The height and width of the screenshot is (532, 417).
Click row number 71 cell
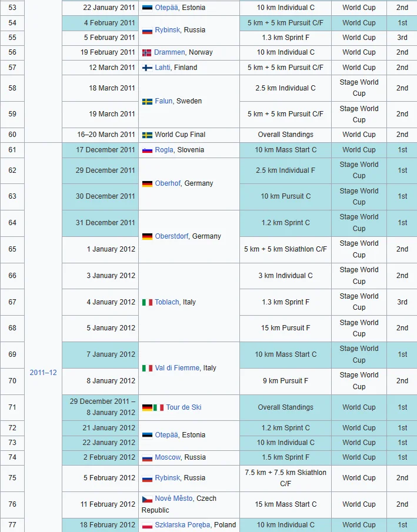[12, 407]
